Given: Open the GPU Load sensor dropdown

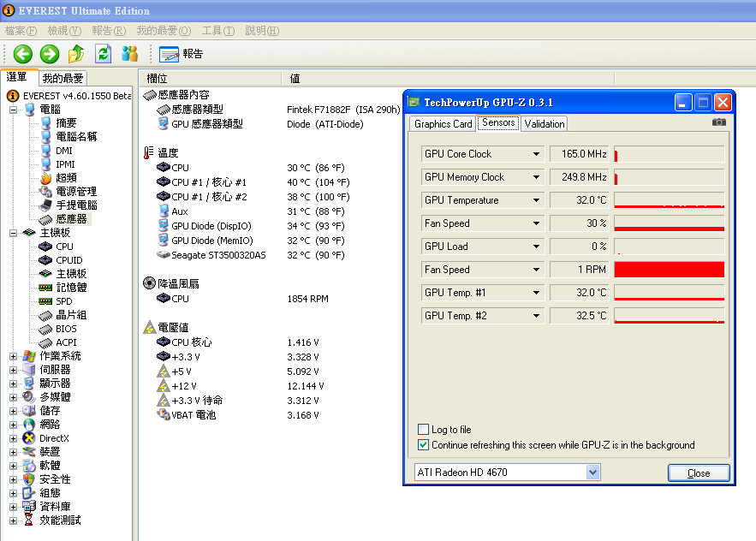Looking at the screenshot, I should tap(536, 247).
